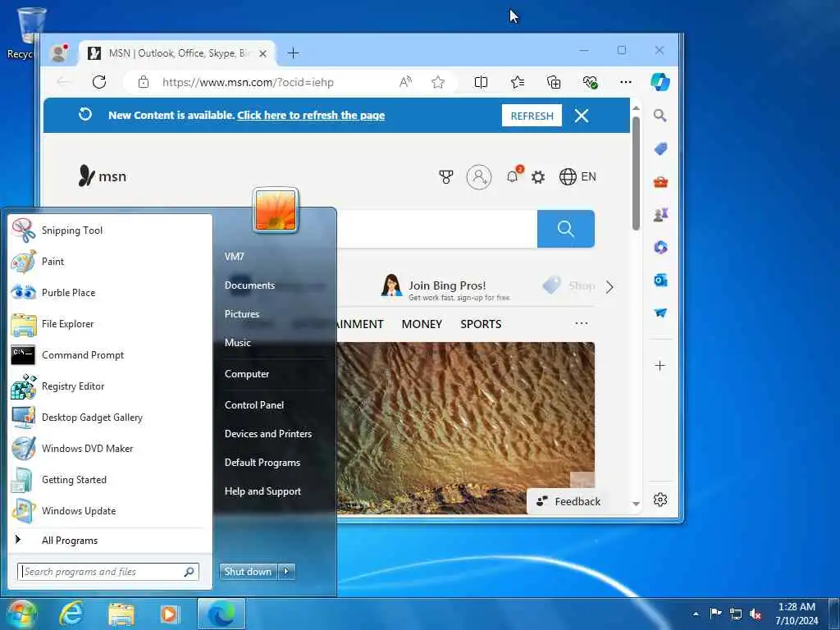Open Default Programs

click(x=262, y=463)
